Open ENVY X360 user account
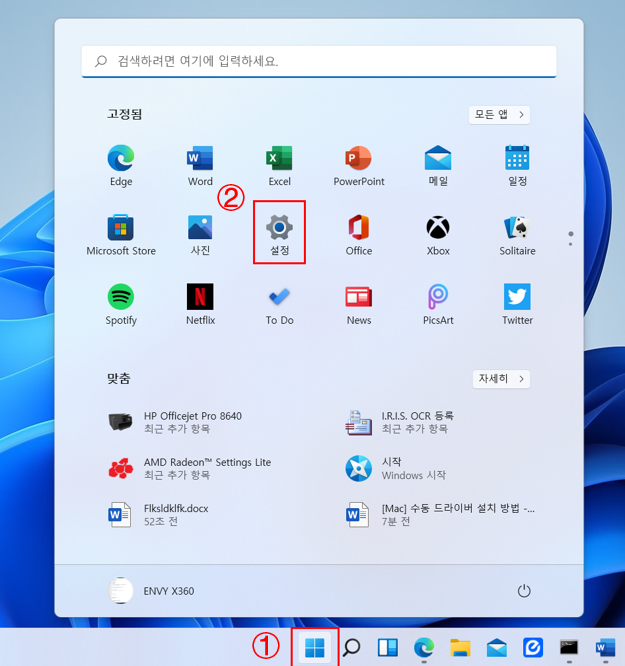625x666 pixels. click(x=151, y=591)
